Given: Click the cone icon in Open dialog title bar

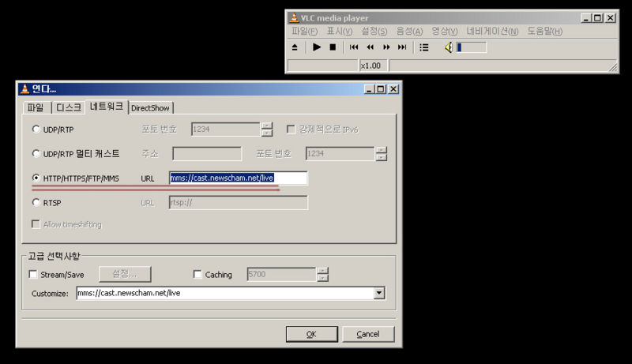Looking at the screenshot, I should pyautogui.click(x=25, y=88).
